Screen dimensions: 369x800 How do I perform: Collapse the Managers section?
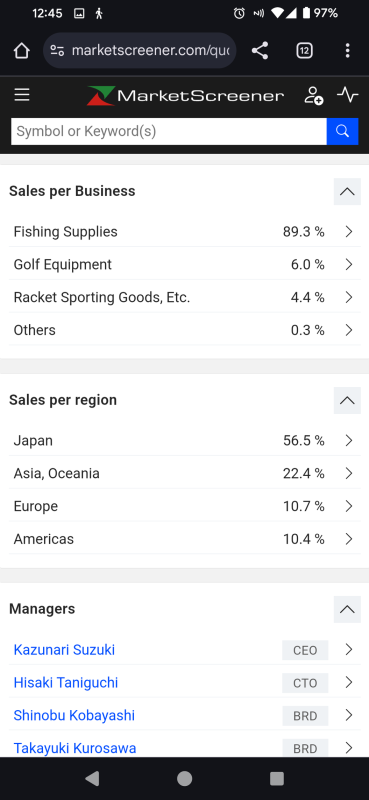point(347,609)
